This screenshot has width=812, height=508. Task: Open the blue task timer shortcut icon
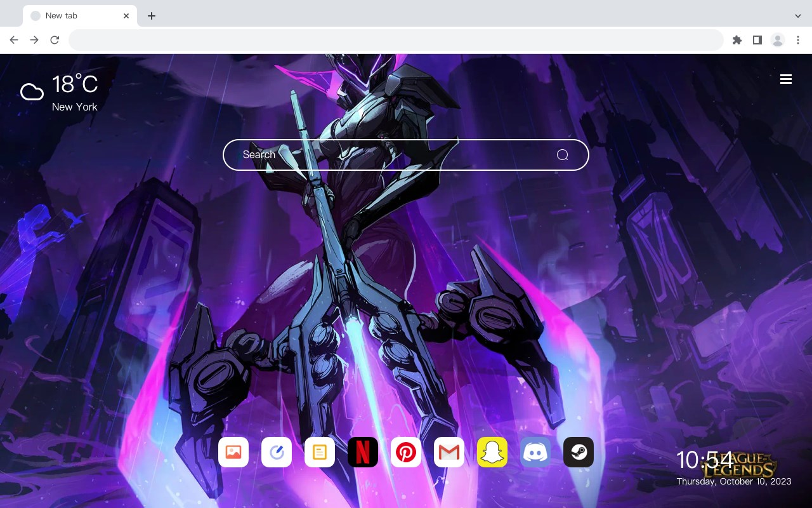coord(277,452)
